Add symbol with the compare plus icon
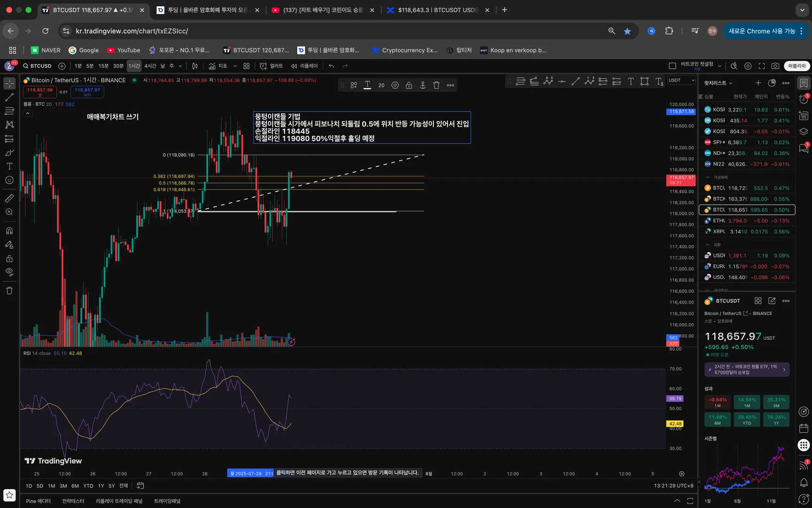This screenshot has height=508, width=812. coord(62,66)
